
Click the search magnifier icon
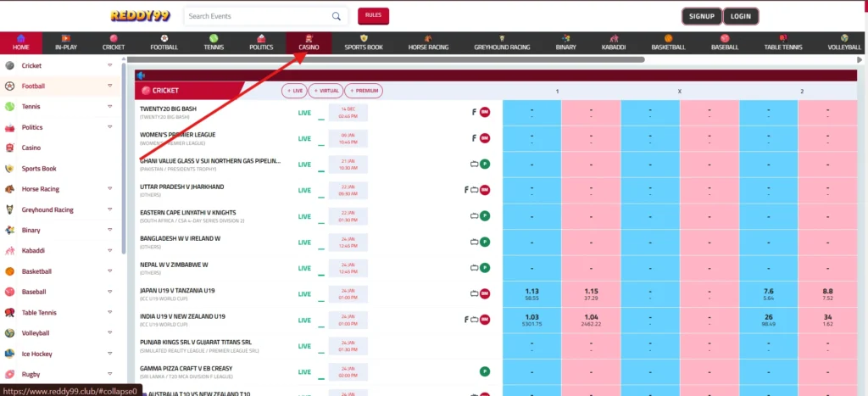337,16
